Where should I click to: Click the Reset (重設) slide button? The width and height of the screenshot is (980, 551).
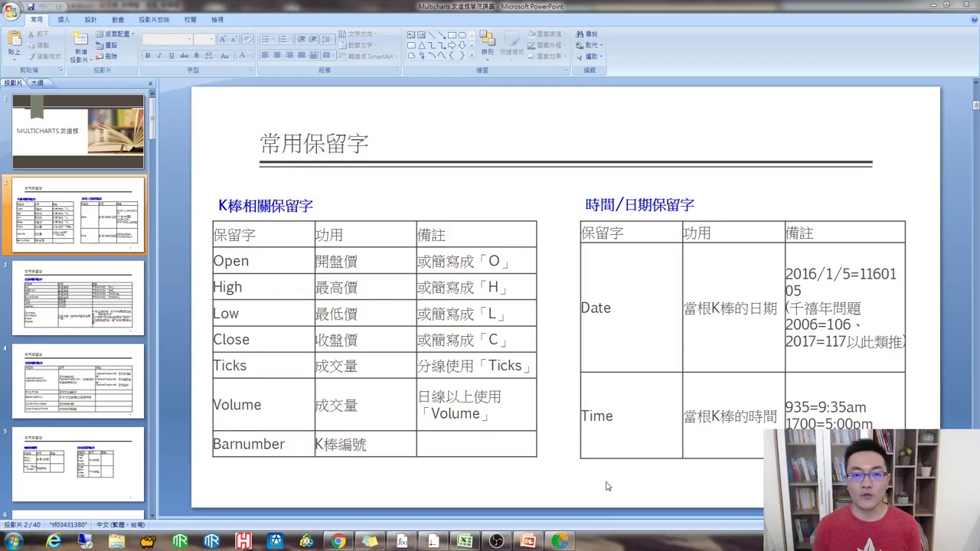pos(106,45)
